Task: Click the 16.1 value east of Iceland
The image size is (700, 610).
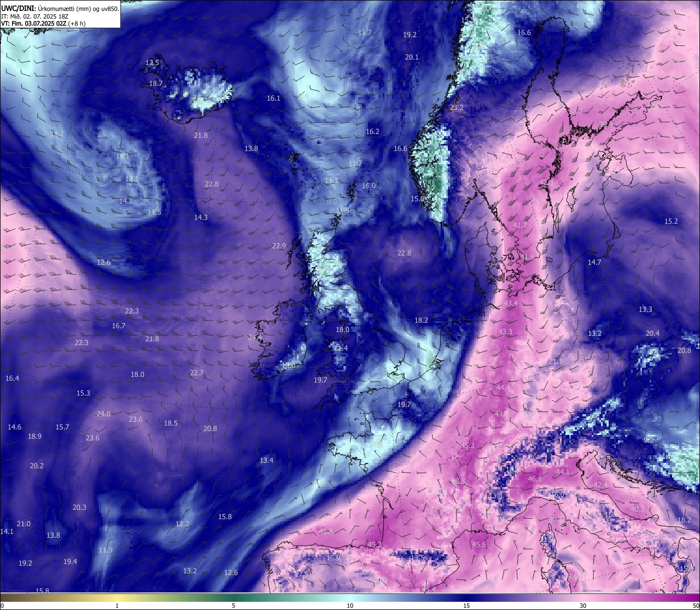Action: tap(273, 98)
